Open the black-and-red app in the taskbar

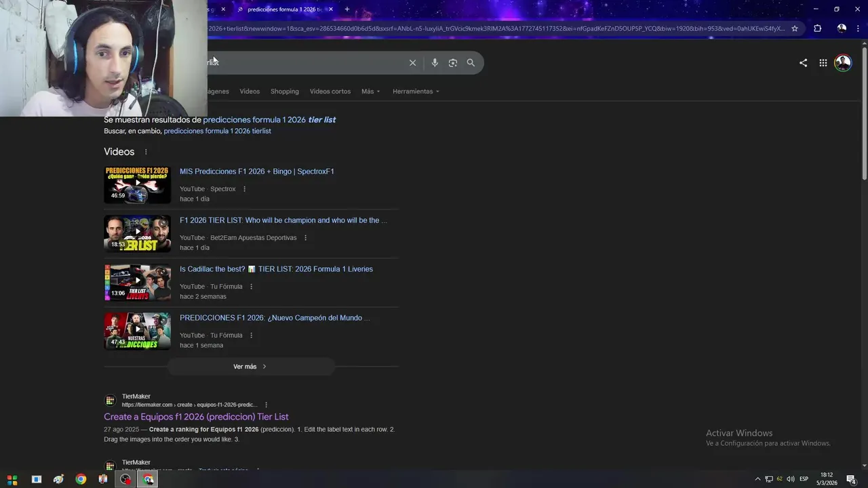125,479
